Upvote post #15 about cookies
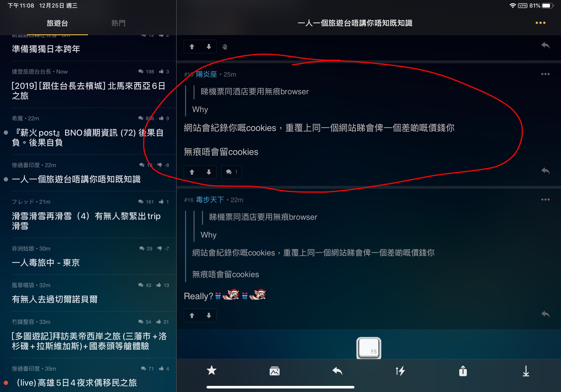561x392 pixels. click(192, 172)
